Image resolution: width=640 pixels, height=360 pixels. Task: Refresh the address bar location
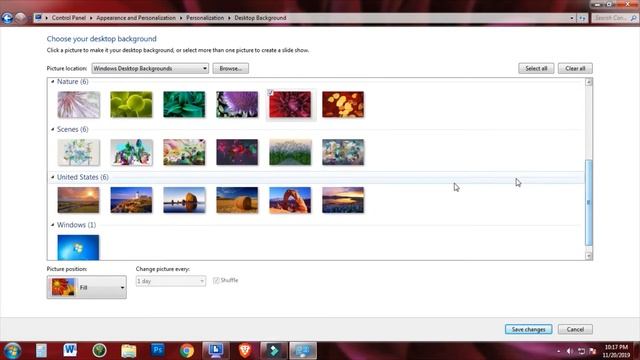582,18
